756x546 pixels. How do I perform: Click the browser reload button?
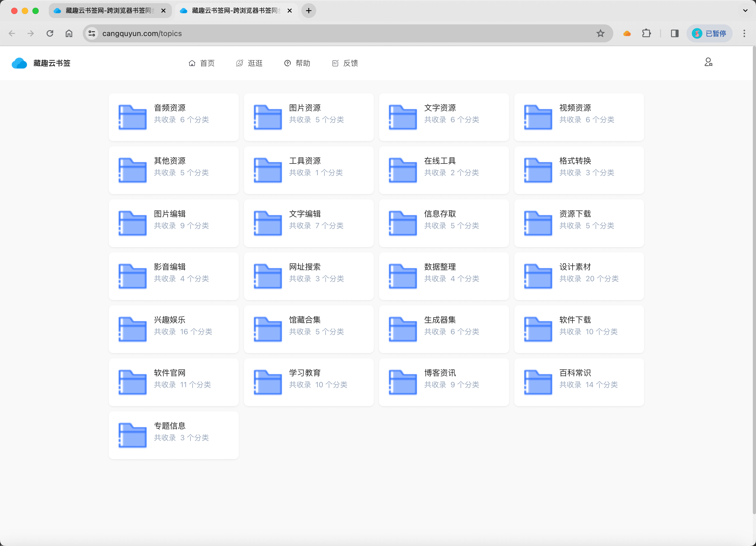click(x=50, y=33)
